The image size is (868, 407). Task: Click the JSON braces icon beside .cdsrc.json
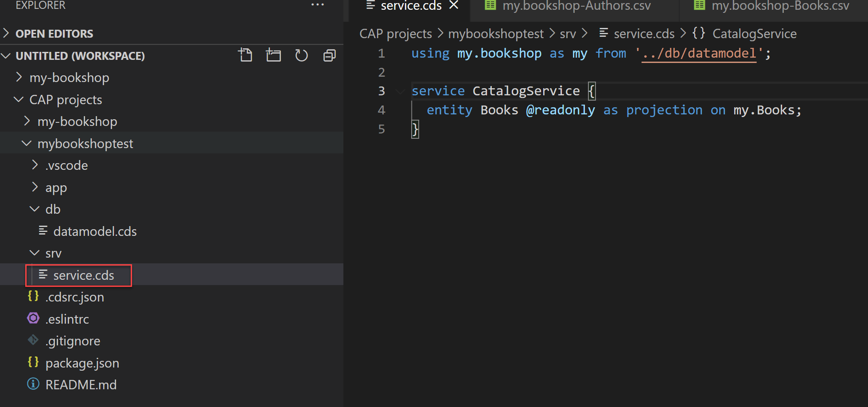(x=33, y=296)
